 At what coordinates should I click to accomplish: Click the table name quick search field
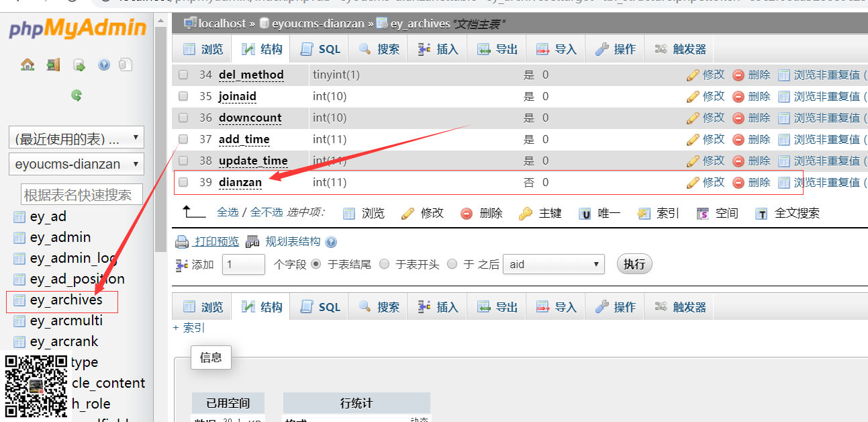pos(82,195)
